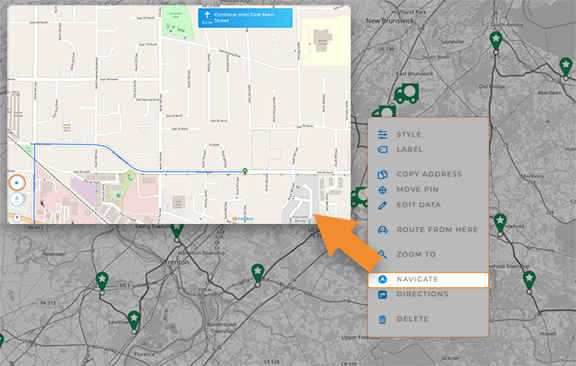Click the recenter location button below sound

pos(17,199)
